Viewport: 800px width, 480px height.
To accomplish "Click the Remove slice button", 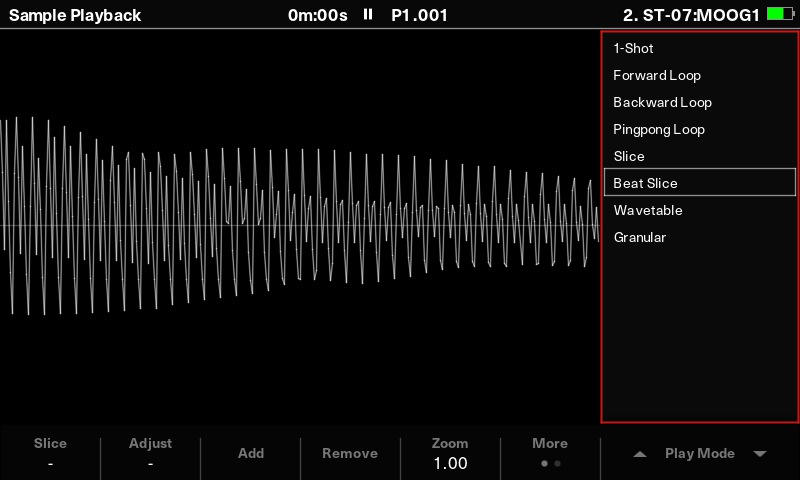I will click(x=350, y=453).
